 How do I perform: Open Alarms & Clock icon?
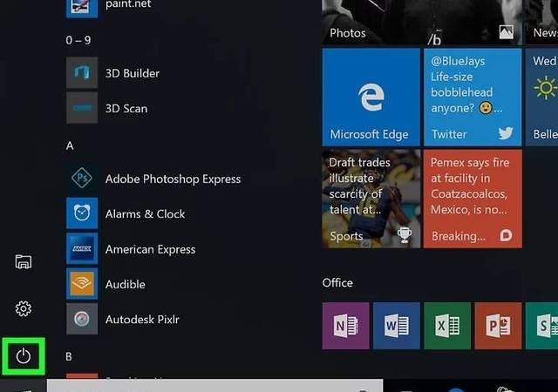(82, 213)
